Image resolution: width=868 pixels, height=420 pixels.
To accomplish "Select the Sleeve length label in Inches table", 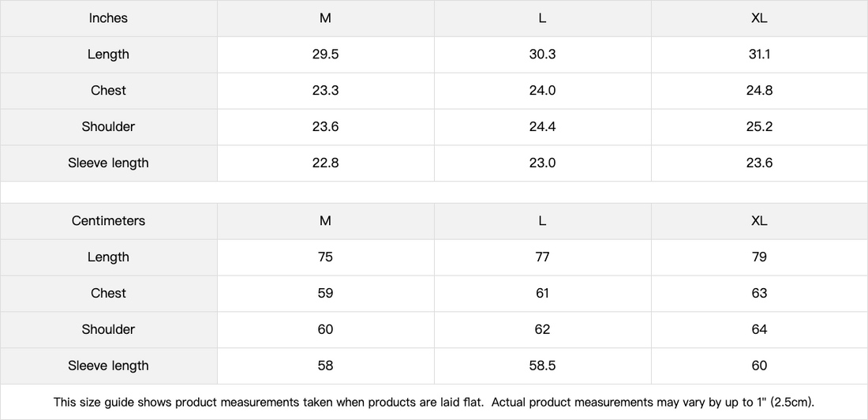I will [108, 163].
